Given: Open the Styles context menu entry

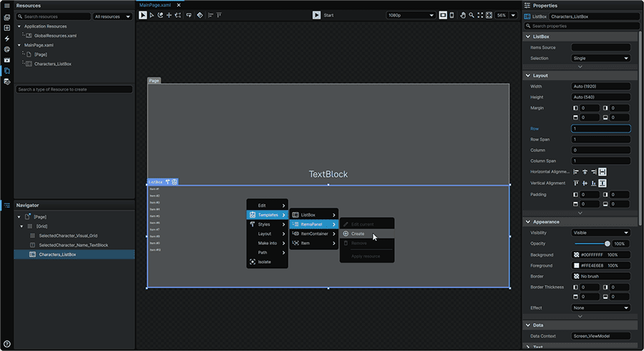Looking at the screenshot, I should tap(267, 224).
